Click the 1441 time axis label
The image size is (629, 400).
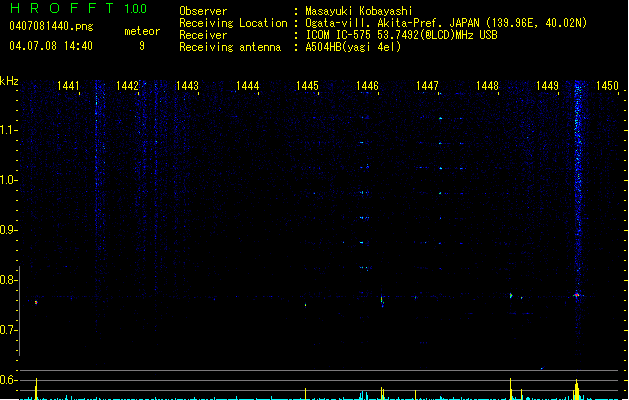point(68,86)
